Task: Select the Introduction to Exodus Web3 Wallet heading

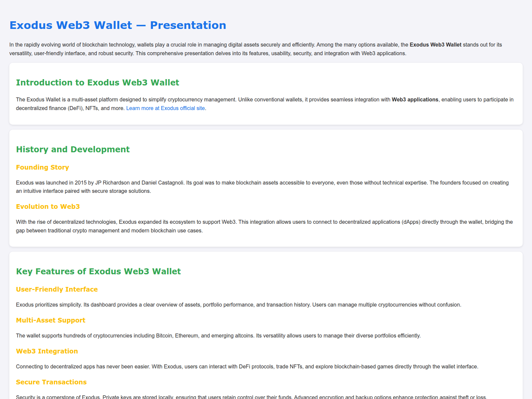Action: click(97, 82)
